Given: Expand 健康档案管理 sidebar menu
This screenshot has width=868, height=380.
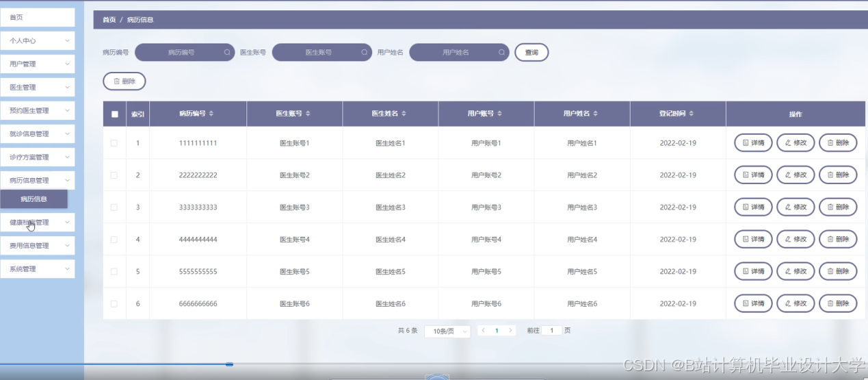Looking at the screenshot, I should 38,222.
